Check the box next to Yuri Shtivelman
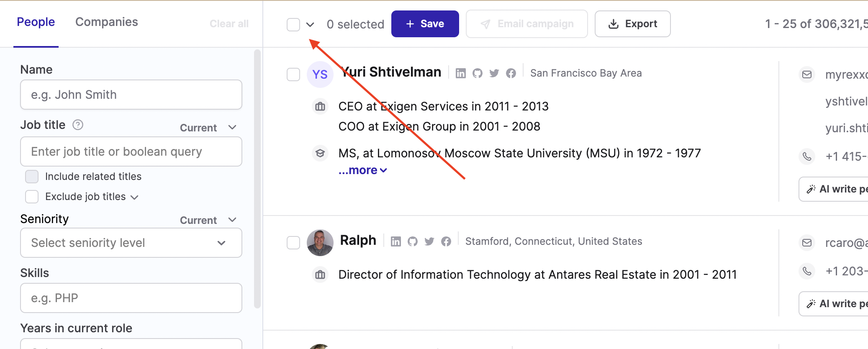The width and height of the screenshot is (868, 349). (x=293, y=74)
